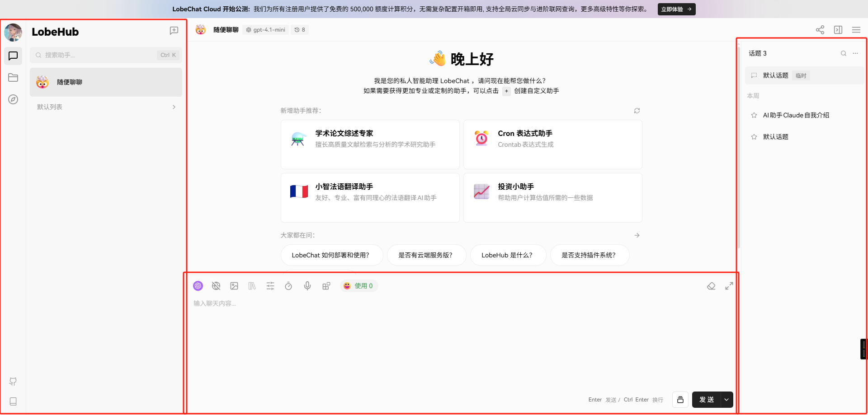Click the share conversation icon
This screenshot has width=868, height=415.
(x=820, y=30)
